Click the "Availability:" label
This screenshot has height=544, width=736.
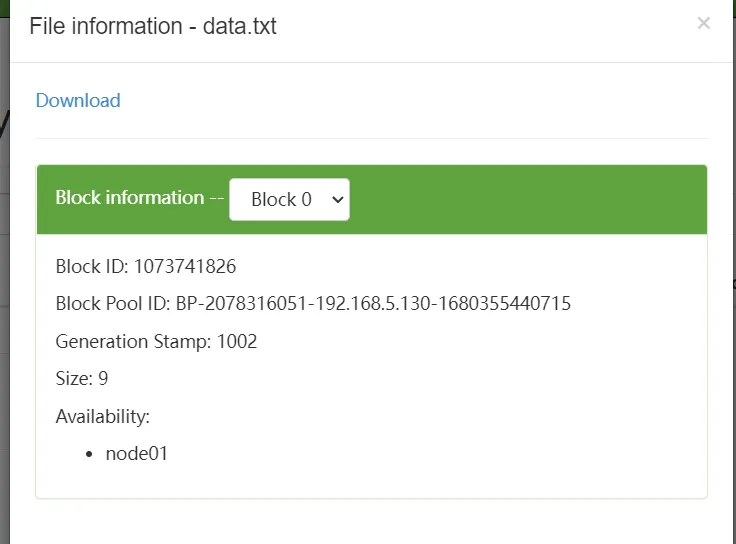point(102,416)
